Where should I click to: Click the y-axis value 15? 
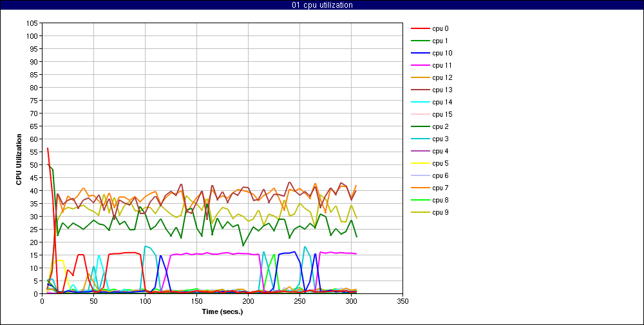tap(35, 255)
